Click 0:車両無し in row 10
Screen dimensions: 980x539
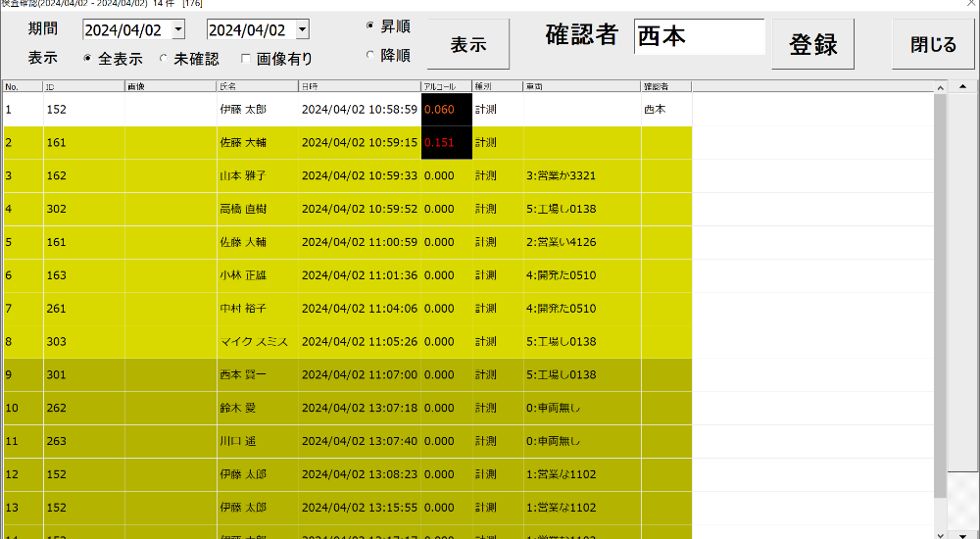553,408
